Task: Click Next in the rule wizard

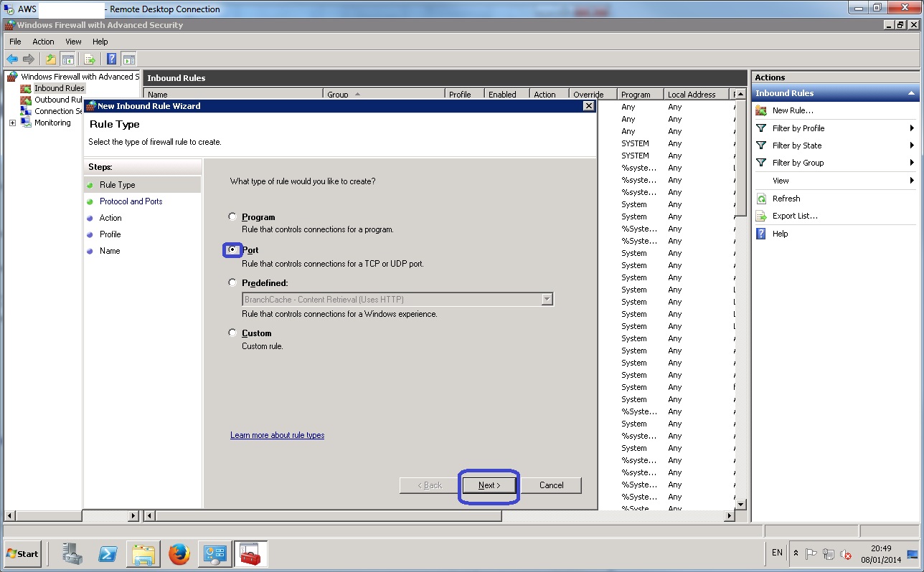Action: pos(489,485)
